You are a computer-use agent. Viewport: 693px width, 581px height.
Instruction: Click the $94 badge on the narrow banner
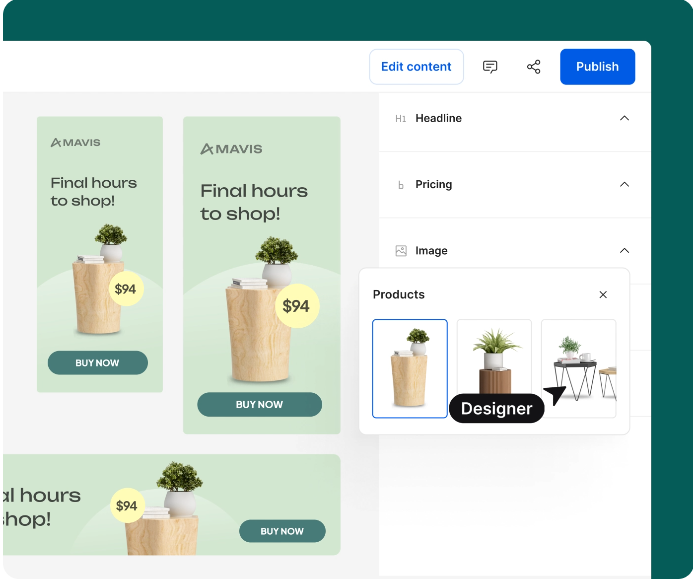126,289
